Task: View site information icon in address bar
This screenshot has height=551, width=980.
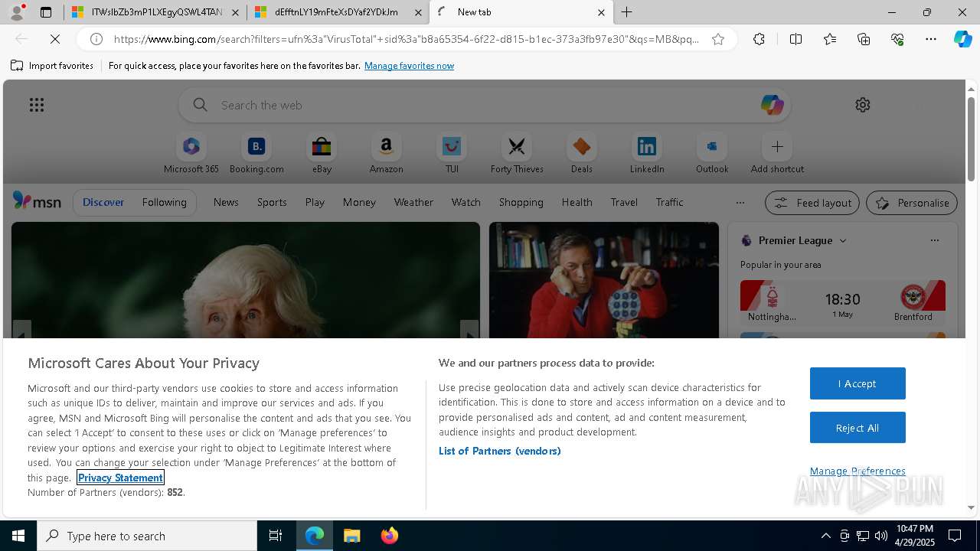Action: (x=96, y=39)
